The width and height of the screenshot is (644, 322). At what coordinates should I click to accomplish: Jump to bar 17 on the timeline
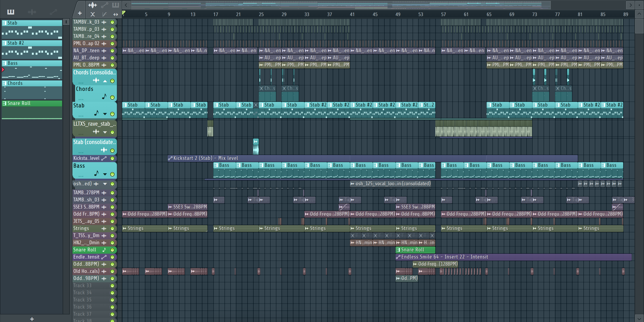click(216, 15)
